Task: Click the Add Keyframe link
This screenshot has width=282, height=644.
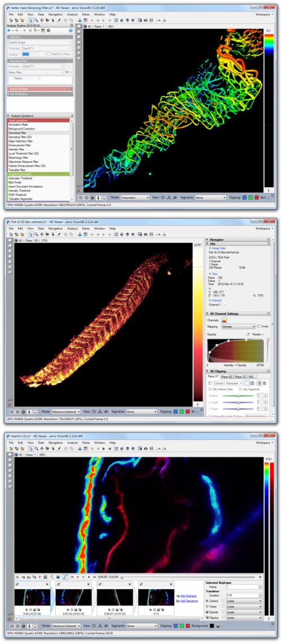Action: tap(189, 596)
